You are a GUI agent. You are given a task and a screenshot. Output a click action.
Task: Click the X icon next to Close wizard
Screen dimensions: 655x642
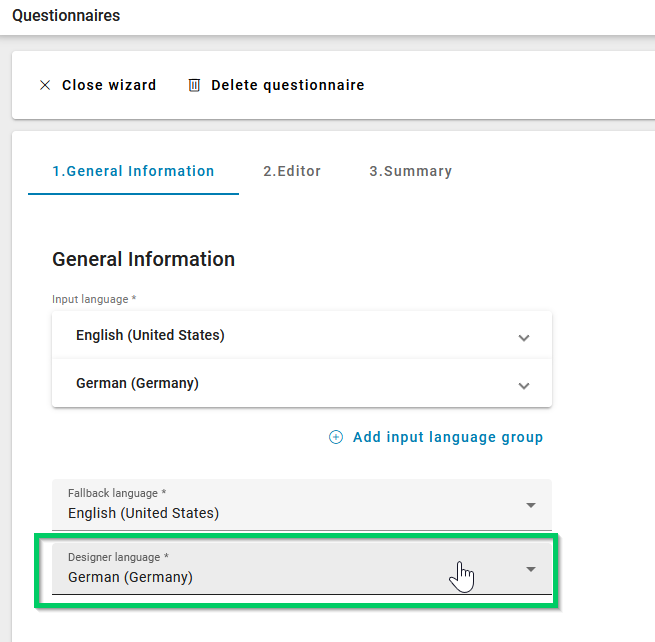45,86
